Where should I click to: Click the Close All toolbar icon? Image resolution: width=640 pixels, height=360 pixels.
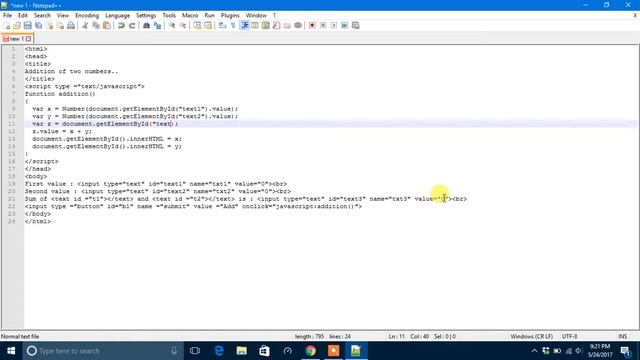pyautogui.click(x=60, y=25)
